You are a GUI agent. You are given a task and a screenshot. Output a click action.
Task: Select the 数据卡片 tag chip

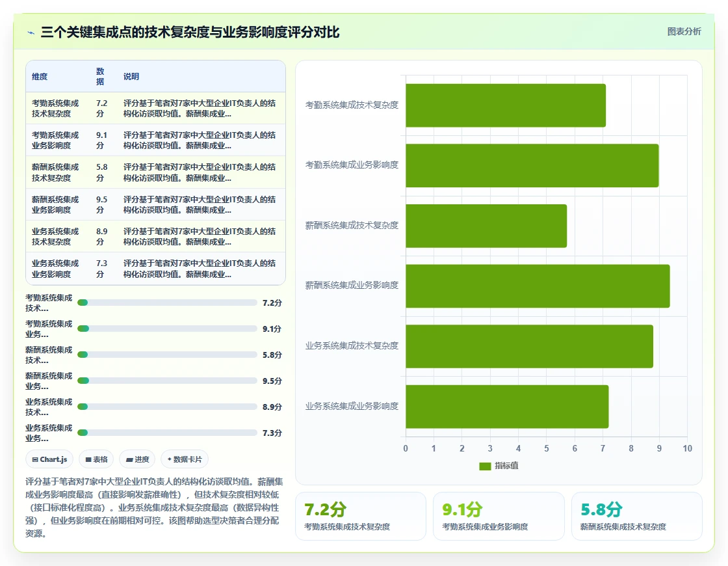(x=185, y=459)
